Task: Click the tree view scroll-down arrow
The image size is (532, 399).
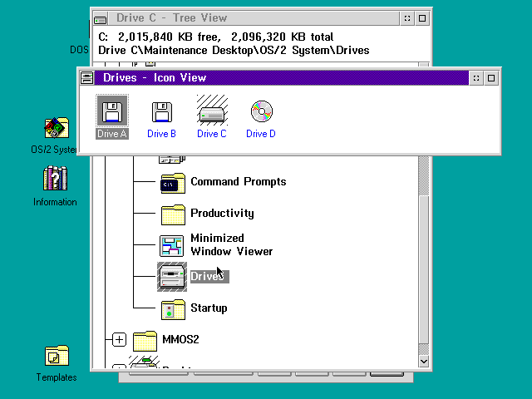Action: pos(424,362)
